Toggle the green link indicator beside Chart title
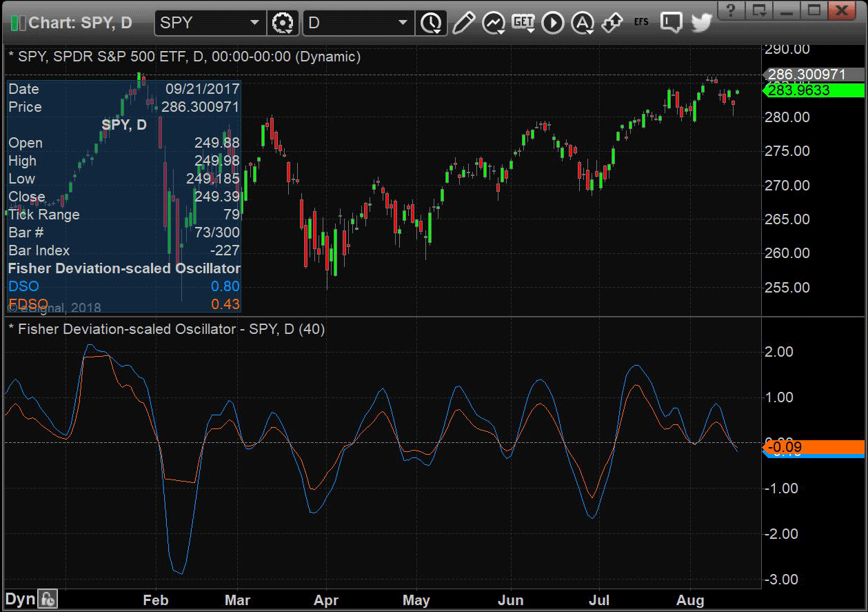Screen dimensions: 868x612 (x=17, y=23)
